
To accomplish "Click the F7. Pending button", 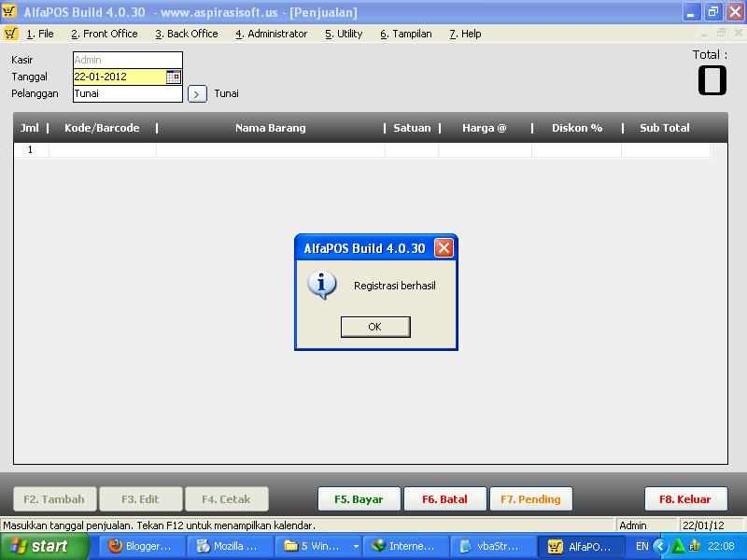I will (531, 499).
